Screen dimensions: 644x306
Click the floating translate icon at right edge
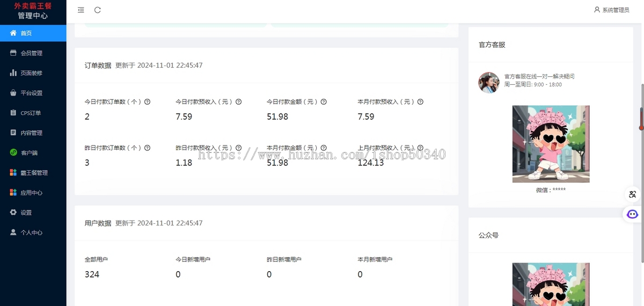(x=633, y=194)
